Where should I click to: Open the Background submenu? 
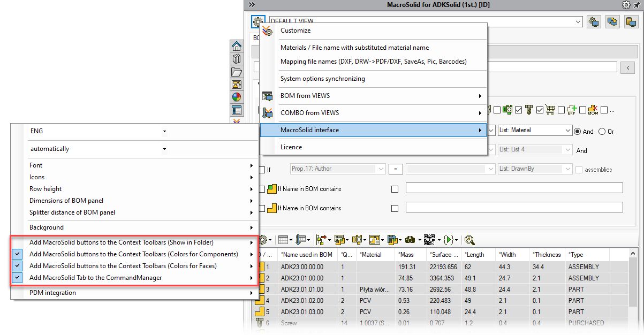(x=141, y=227)
